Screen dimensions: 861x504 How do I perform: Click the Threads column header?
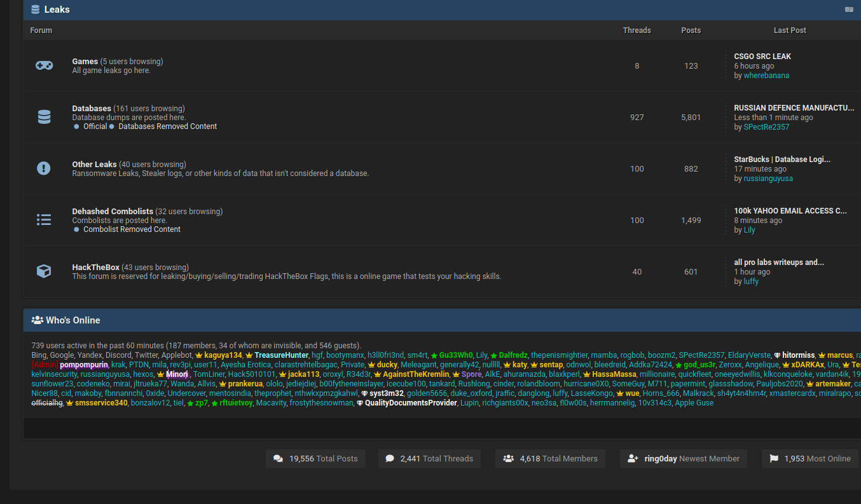click(637, 31)
